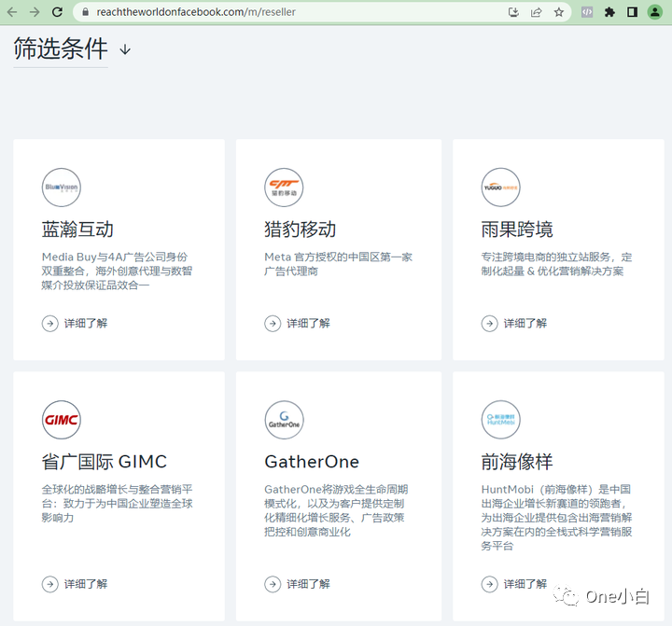The image size is (672, 626).
Task: Click the circled arrow icon in 猎豹移动 card
Action: tap(273, 323)
